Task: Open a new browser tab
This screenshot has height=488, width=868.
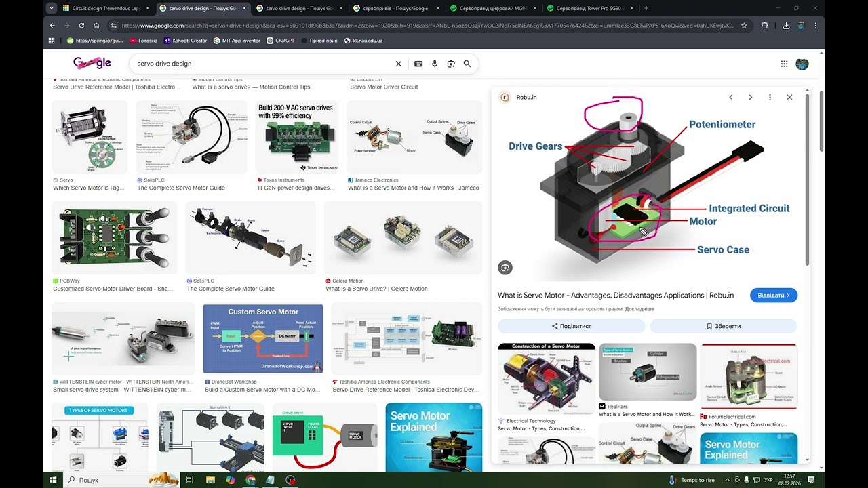Action: pos(646,8)
